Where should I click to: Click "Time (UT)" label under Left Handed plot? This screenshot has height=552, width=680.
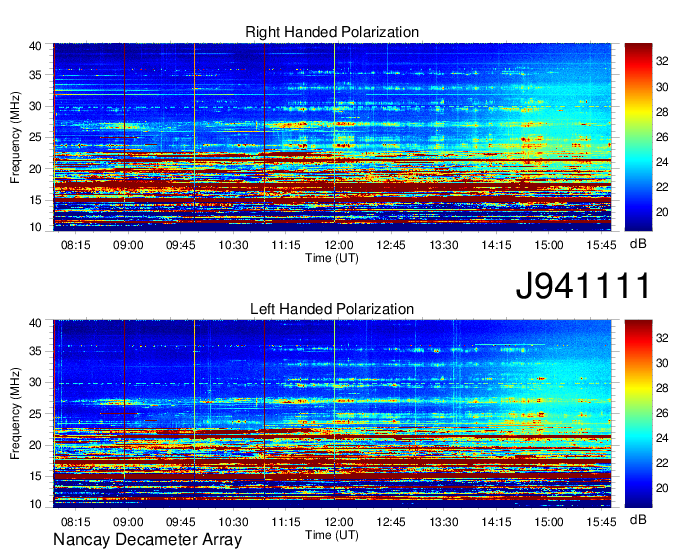coord(332,535)
